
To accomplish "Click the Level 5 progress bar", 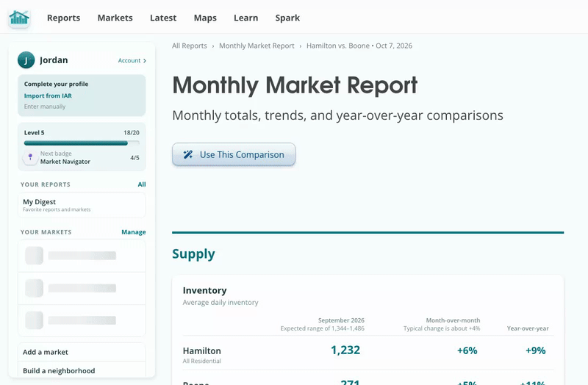I will pyautogui.click(x=82, y=143).
